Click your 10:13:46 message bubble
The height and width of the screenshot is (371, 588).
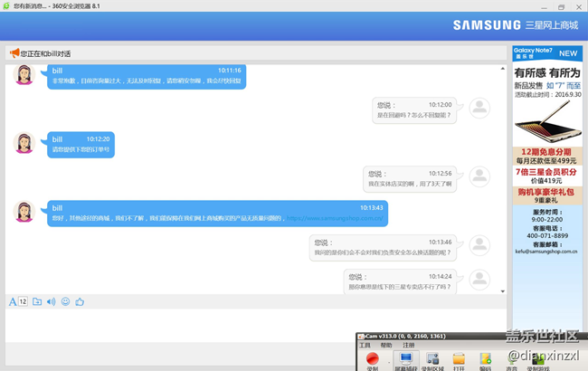point(383,248)
